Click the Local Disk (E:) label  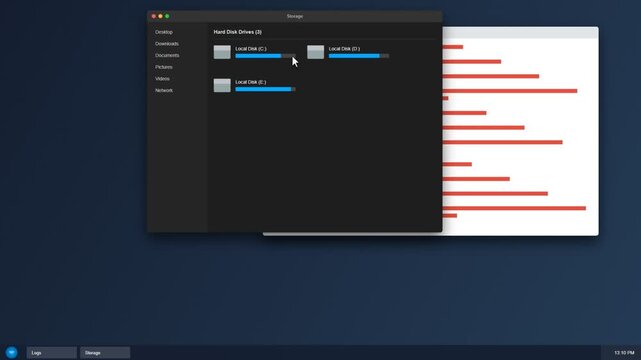point(251,82)
